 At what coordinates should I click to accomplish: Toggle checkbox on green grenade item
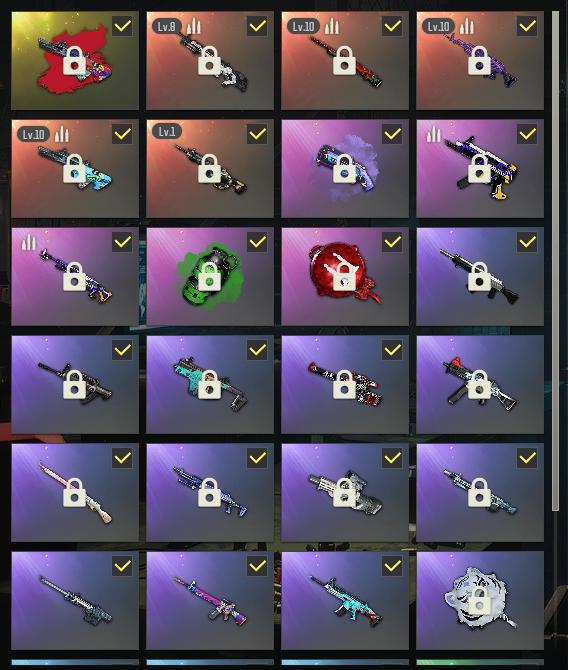pos(257,242)
